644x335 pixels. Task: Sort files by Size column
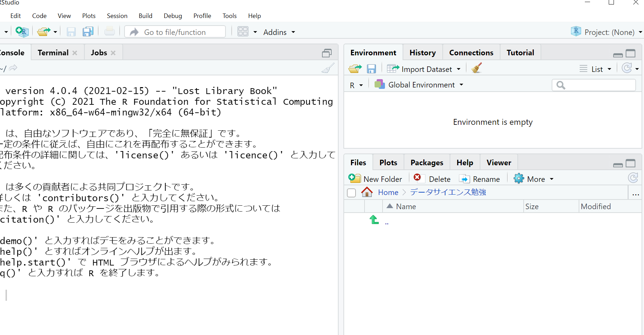tap(551, 206)
